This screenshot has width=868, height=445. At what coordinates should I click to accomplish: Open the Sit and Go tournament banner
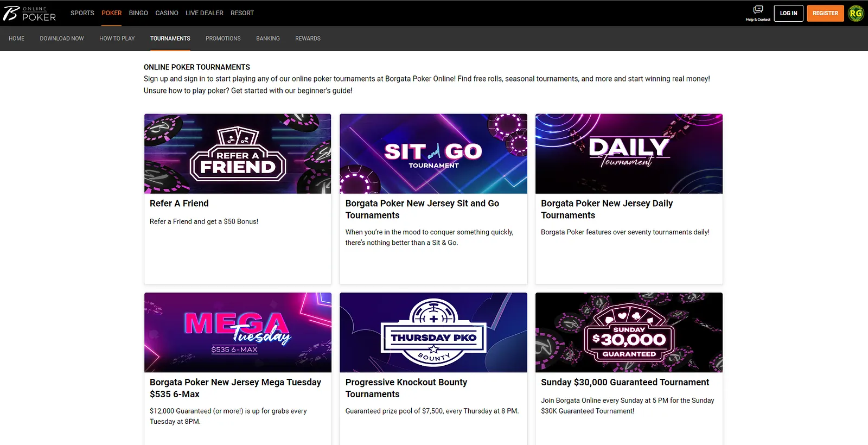coord(433,154)
